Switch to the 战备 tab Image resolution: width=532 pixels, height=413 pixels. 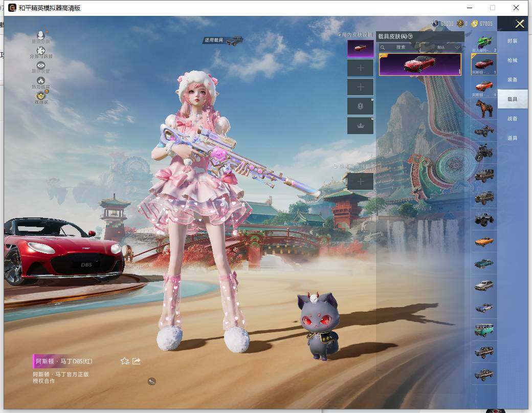[513, 119]
